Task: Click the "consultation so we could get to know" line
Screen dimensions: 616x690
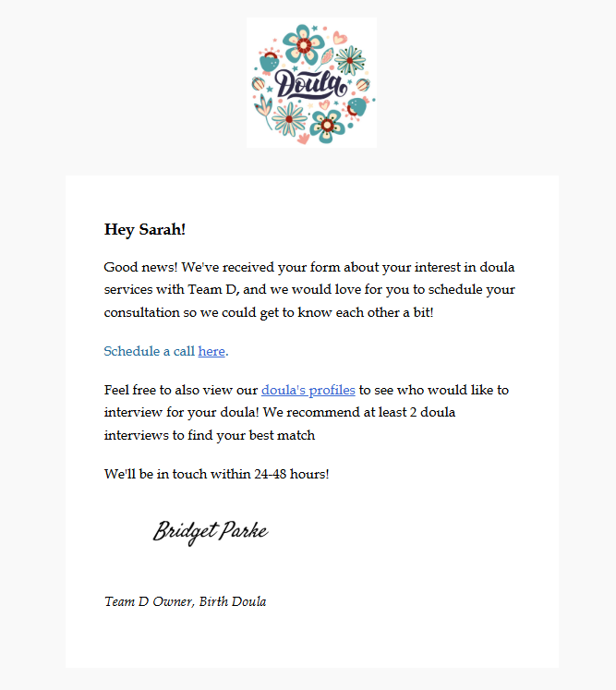Action: (x=269, y=312)
